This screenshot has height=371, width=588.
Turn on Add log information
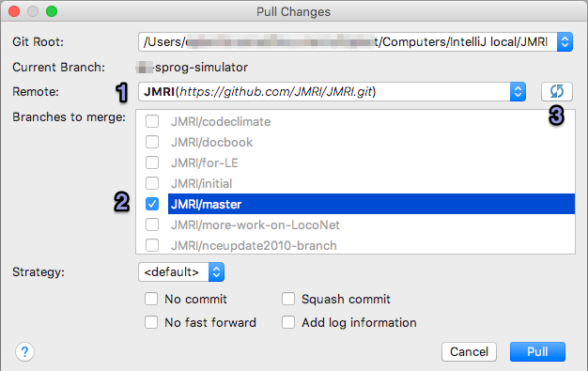(x=288, y=322)
